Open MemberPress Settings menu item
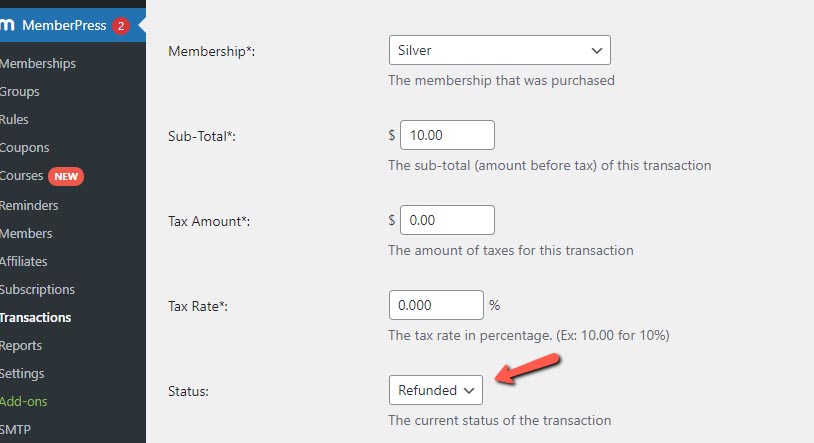The width and height of the screenshot is (814, 443). (22, 373)
